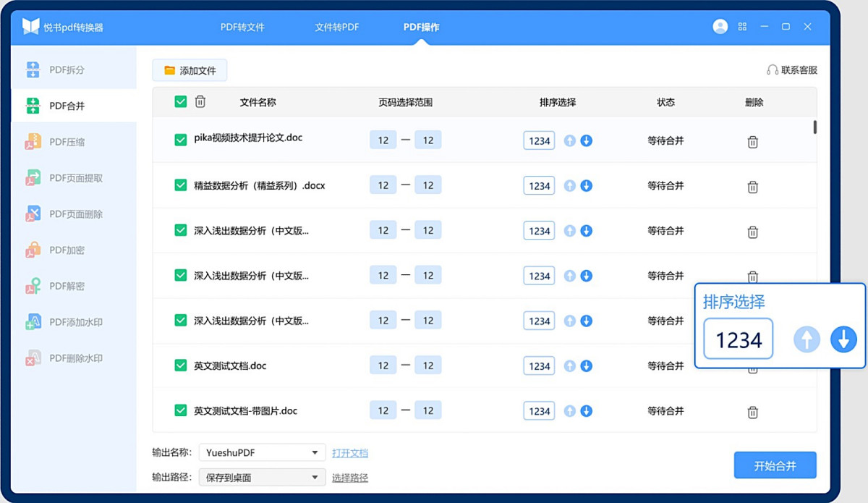Switch to the 文件转PDF tab
The image size is (868, 503).
pyautogui.click(x=337, y=27)
